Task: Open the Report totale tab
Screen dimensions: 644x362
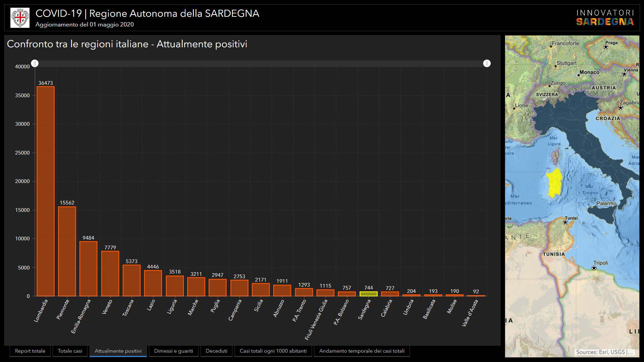Action: coord(30,351)
